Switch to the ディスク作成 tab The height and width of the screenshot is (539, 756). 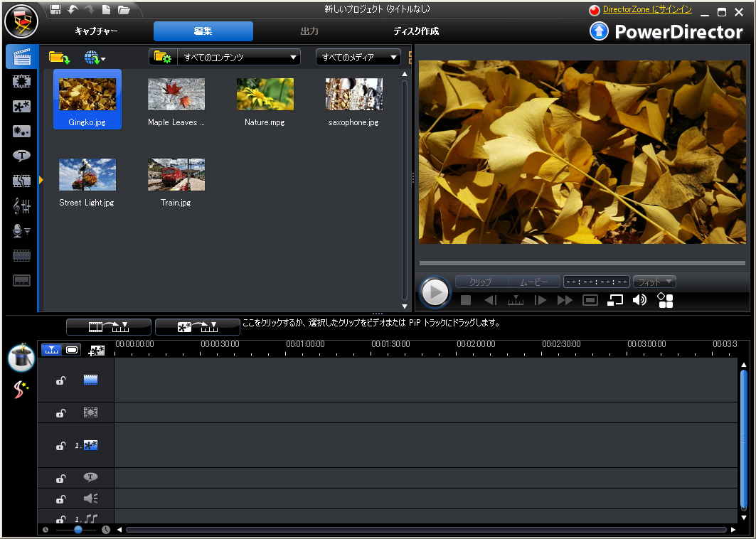[416, 31]
